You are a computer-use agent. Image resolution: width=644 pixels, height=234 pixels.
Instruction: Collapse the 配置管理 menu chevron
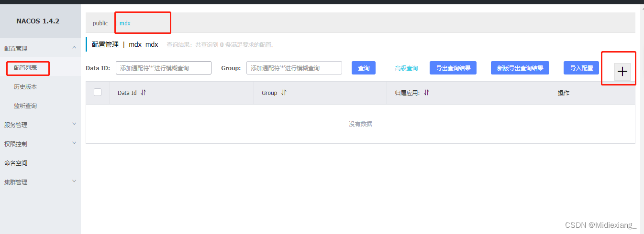click(x=74, y=47)
